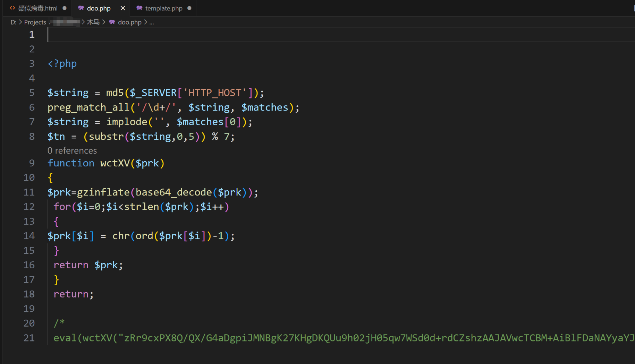The height and width of the screenshot is (364, 635).
Task: Click 'eval' in commented line 21
Action: pos(65,338)
